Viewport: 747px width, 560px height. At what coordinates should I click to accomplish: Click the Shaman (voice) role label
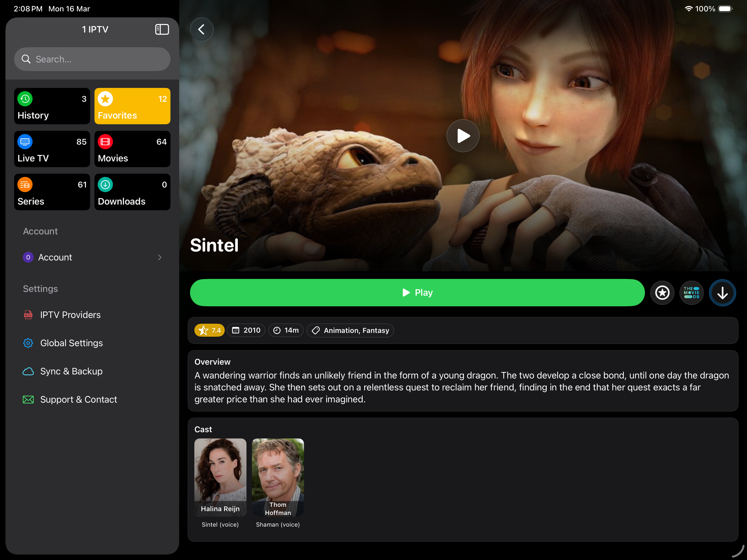point(278,524)
